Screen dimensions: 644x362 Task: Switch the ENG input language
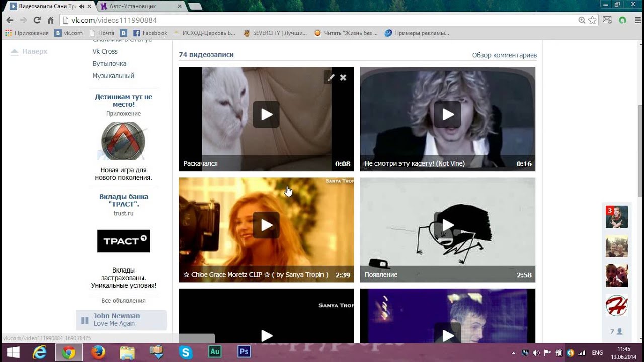597,353
